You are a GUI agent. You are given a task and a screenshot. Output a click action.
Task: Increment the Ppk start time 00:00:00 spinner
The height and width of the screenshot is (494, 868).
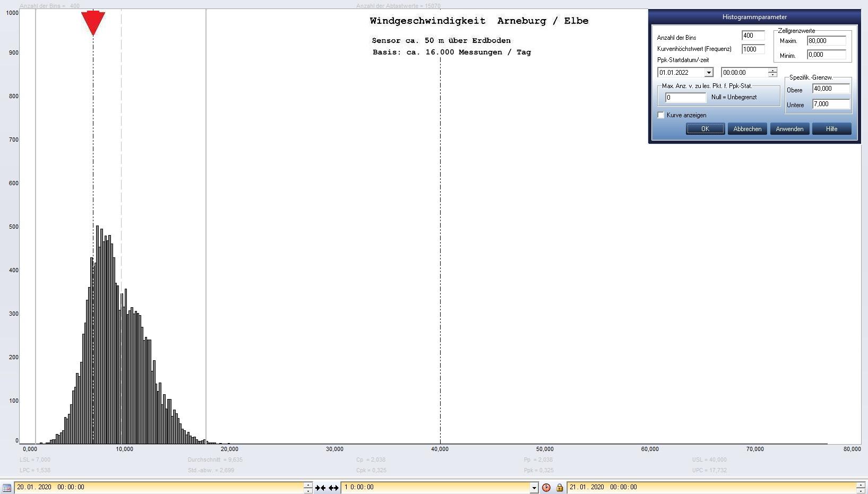(772, 70)
